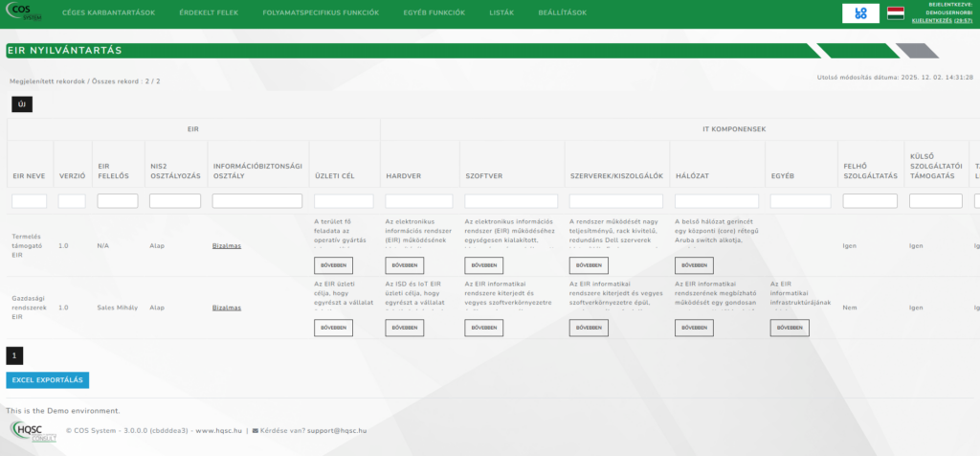Expand Szerverek Bővebben for Gazdasági rendszerek
The width and height of the screenshot is (980, 456).
pyautogui.click(x=589, y=328)
